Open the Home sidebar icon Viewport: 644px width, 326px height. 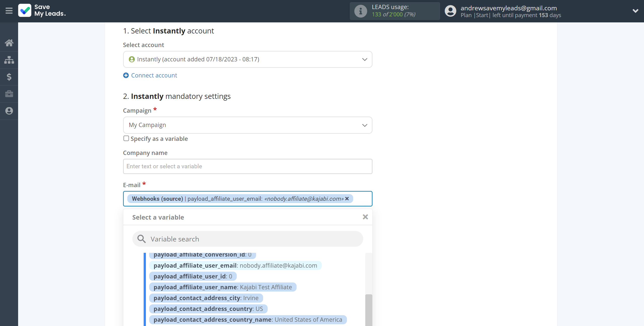[x=9, y=43]
